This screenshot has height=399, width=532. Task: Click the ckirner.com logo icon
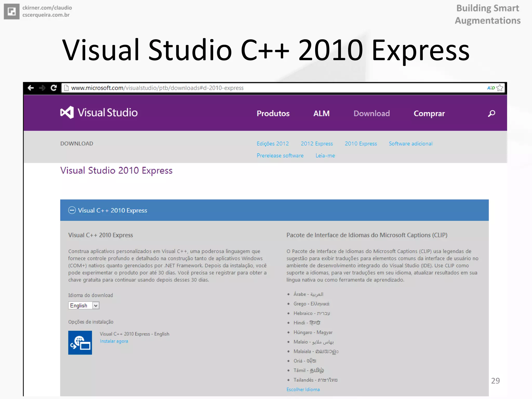[x=12, y=11]
